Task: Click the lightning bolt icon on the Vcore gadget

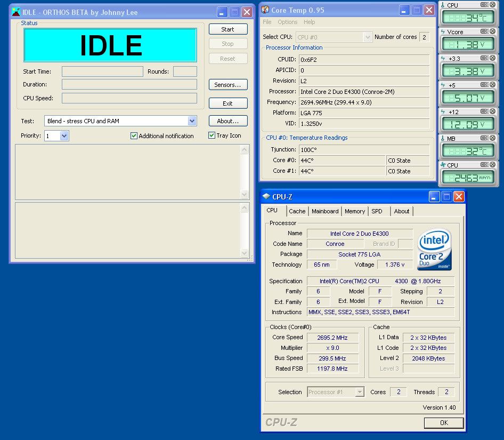Action: coord(443,31)
